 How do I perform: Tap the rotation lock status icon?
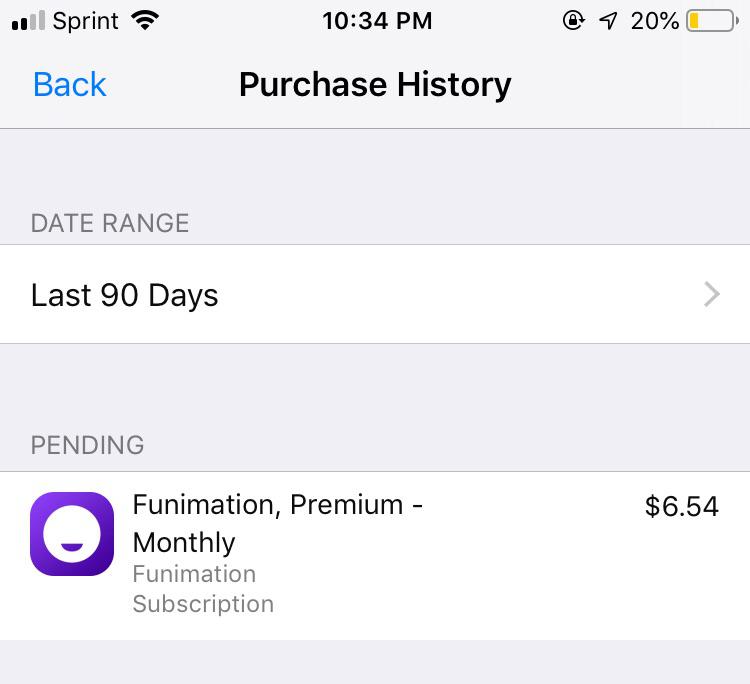point(573,20)
